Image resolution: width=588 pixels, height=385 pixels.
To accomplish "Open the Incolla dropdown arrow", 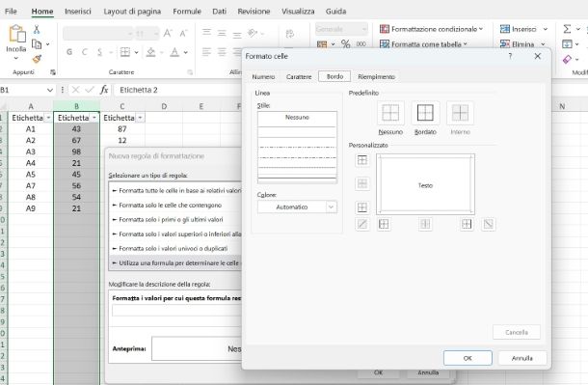I will pyautogui.click(x=16, y=58).
